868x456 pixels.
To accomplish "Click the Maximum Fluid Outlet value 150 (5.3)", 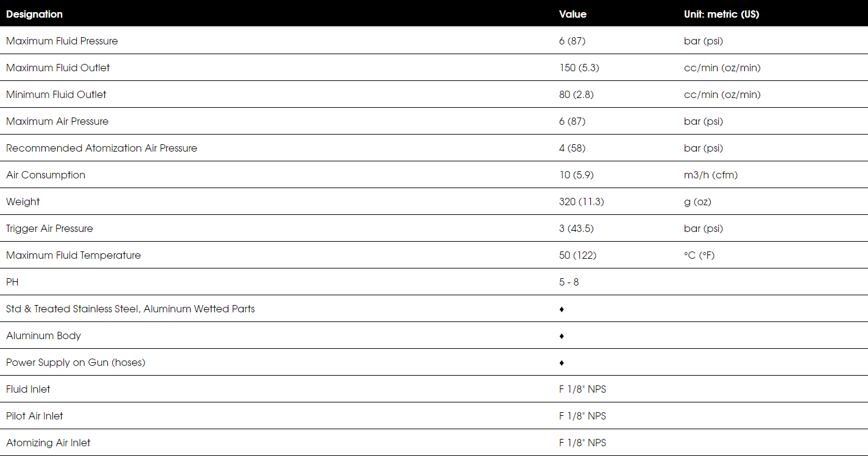I will point(579,68).
